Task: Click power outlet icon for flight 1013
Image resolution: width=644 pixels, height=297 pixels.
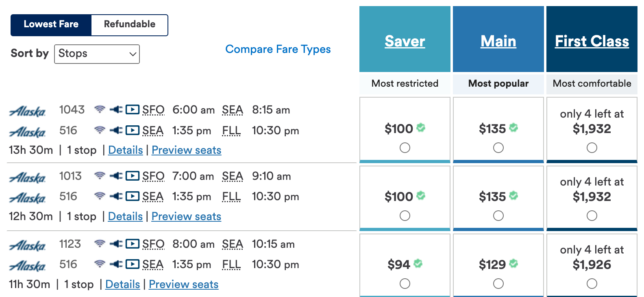Action: pos(116,176)
